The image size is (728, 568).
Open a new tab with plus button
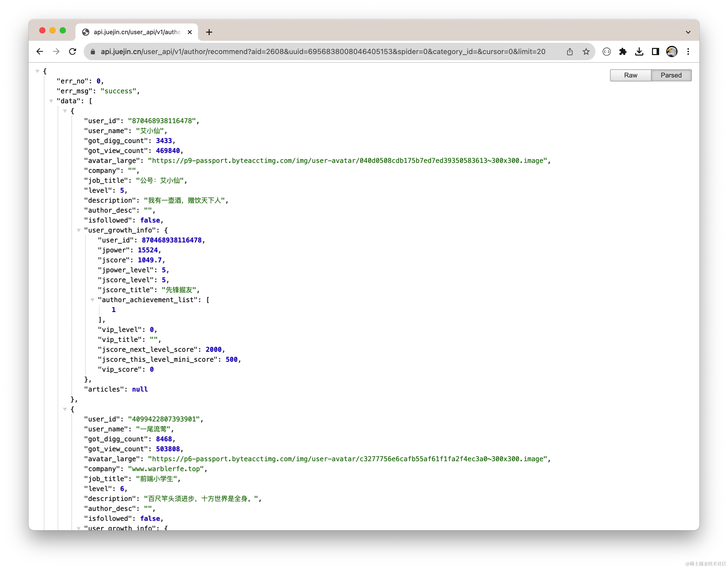point(209,32)
